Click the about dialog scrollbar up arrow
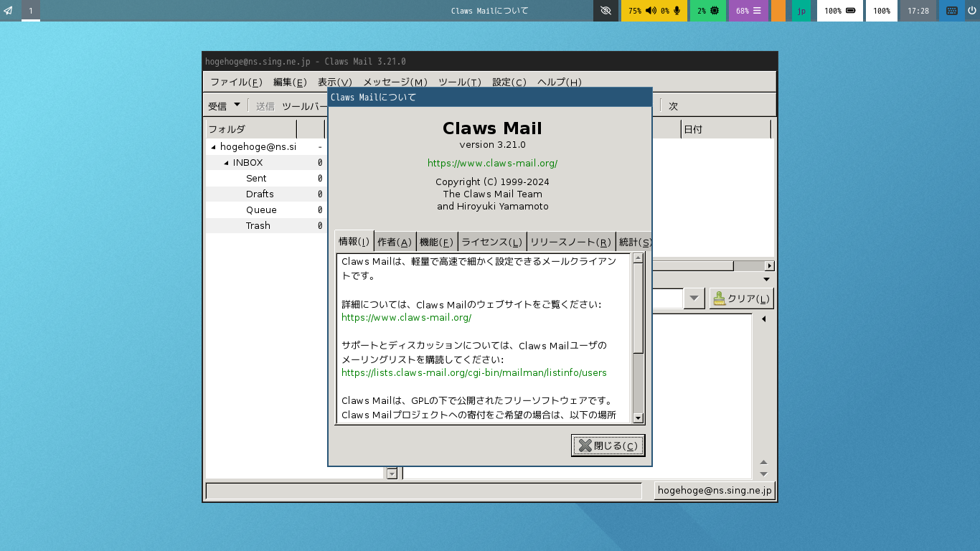The width and height of the screenshot is (980, 551). (638, 258)
